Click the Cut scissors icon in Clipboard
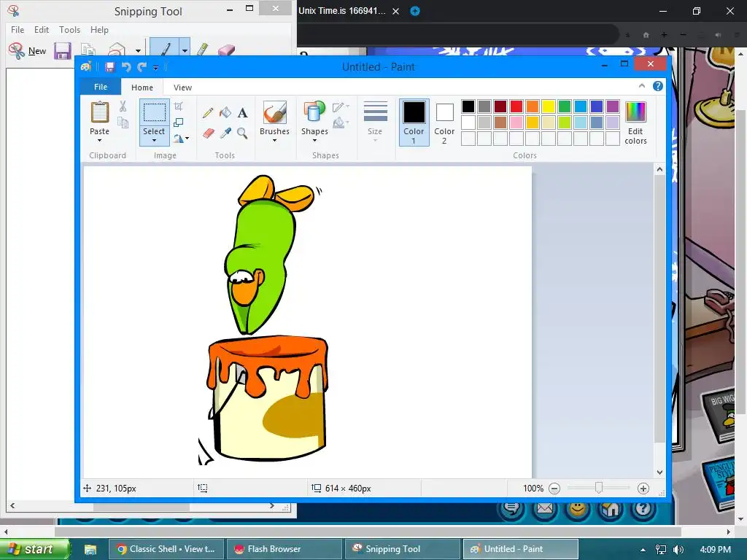The height and width of the screenshot is (560, 747). coord(123,106)
